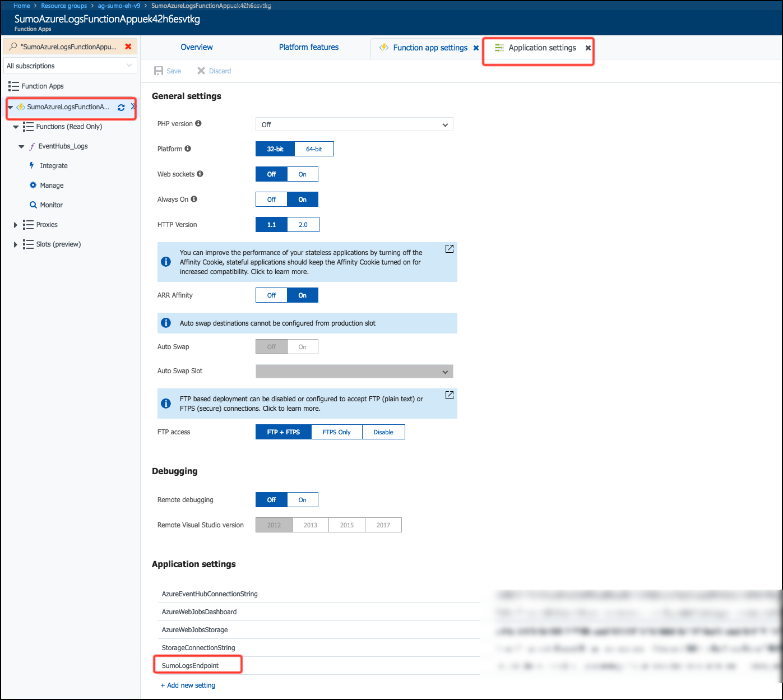This screenshot has height=700, width=783.
Task: Turn Always On to Off
Action: [x=271, y=200]
